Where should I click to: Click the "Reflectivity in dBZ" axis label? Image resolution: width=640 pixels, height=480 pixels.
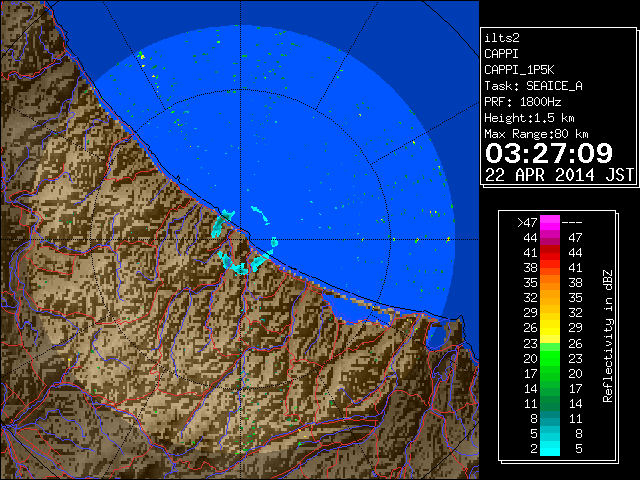coord(608,336)
